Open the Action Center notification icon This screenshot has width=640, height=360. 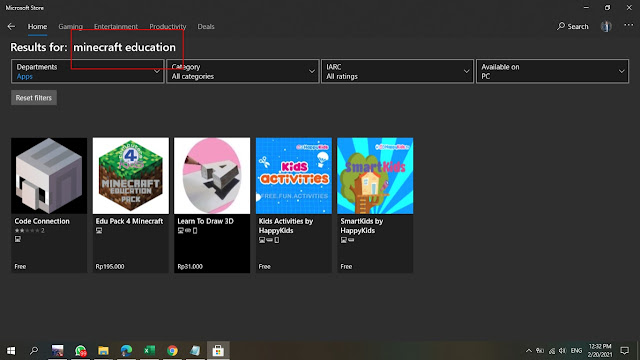(624, 351)
